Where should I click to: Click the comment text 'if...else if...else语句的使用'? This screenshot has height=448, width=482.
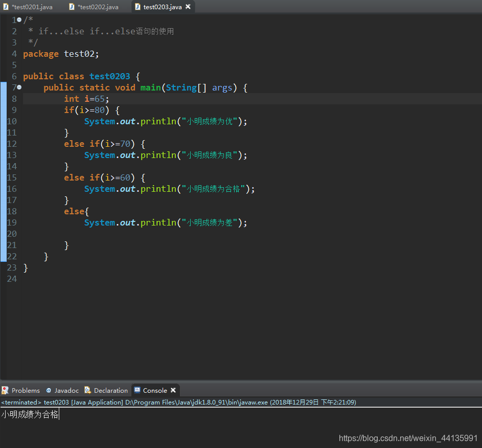tap(106, 31)
